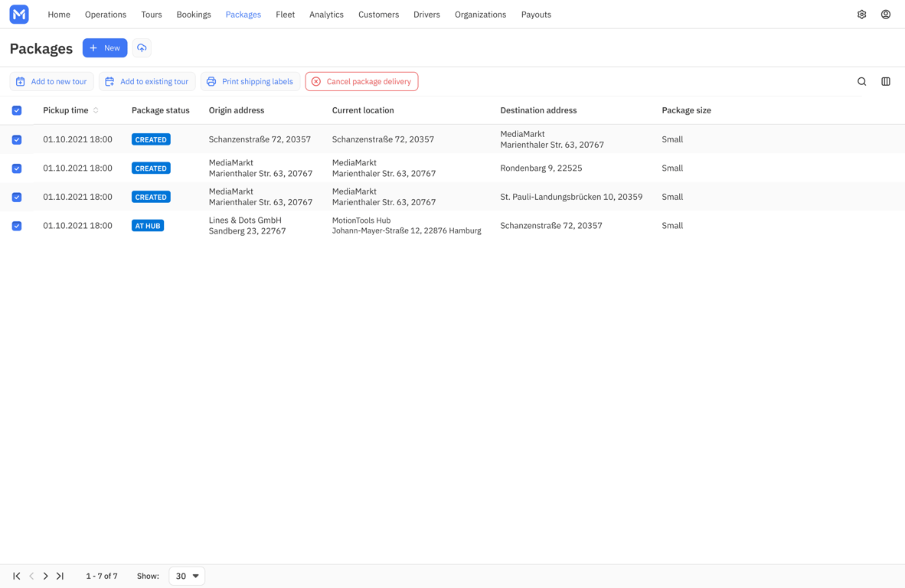Sort by Pickup time using sort arrows
The image size is (905, 588).
click(96, 110)
